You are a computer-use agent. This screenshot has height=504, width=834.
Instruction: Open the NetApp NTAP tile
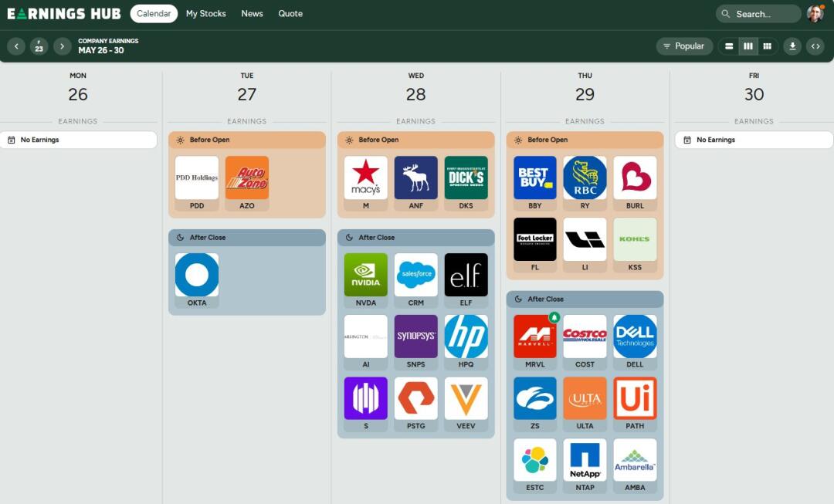(585, 465)
